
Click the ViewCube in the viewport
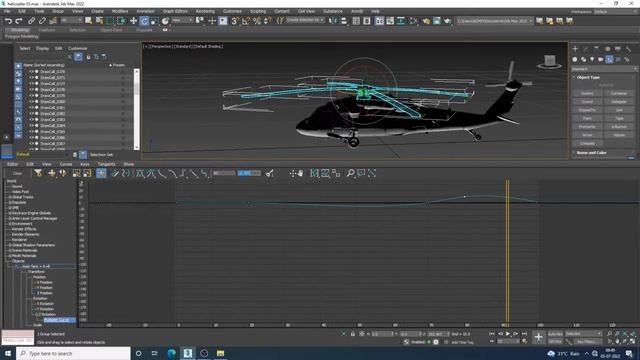pyautogui.click(x=549, y=61)
